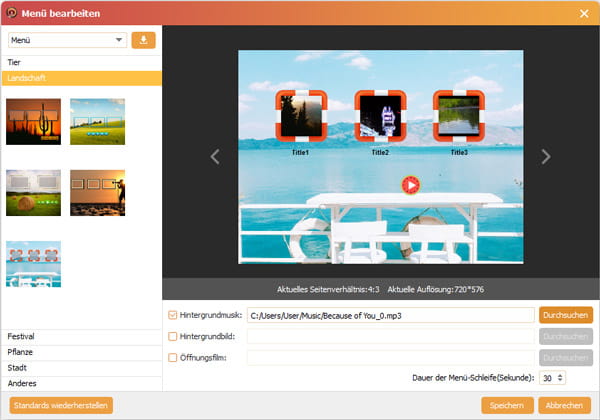
Task: Close the Menü bearbeiten dialog
Action: click(x=584, y=12)
